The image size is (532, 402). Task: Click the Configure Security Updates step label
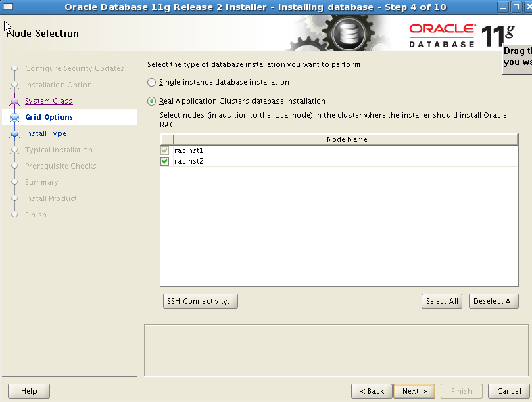(74, 68)
